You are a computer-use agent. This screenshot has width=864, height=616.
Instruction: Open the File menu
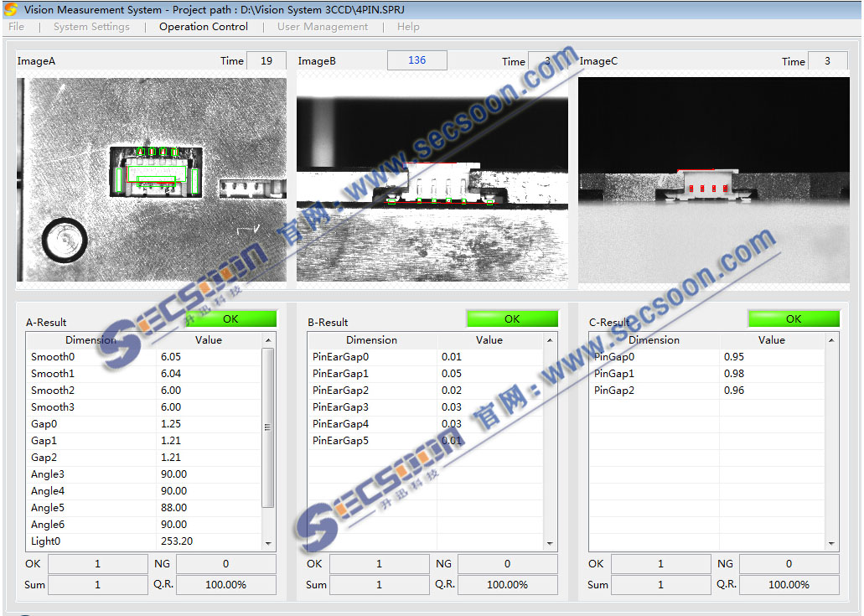click(x=16, y=27)
